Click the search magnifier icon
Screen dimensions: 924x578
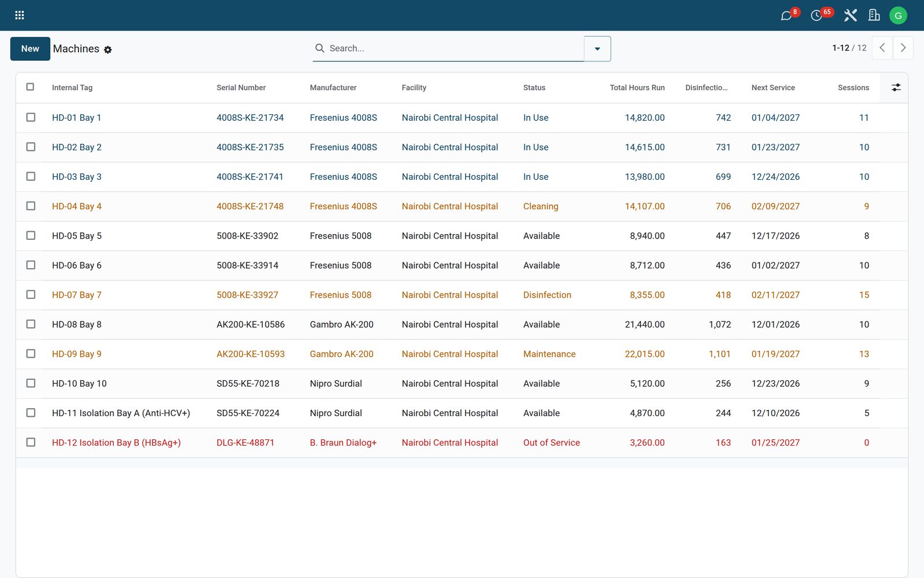click(x=319, y=49)
